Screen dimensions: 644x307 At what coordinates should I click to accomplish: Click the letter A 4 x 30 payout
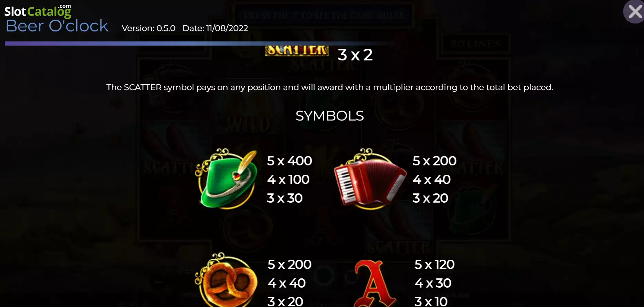click(x=433, y=283)
